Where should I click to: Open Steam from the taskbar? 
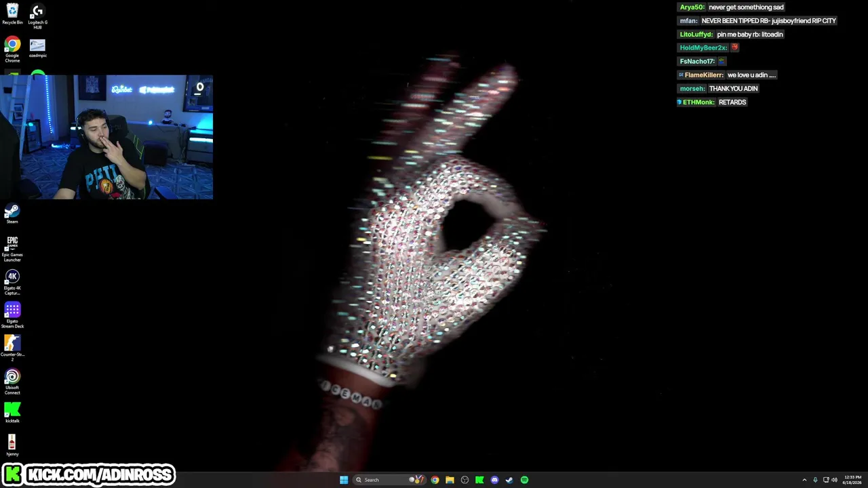pyautogui.click(x=509, y=480)
